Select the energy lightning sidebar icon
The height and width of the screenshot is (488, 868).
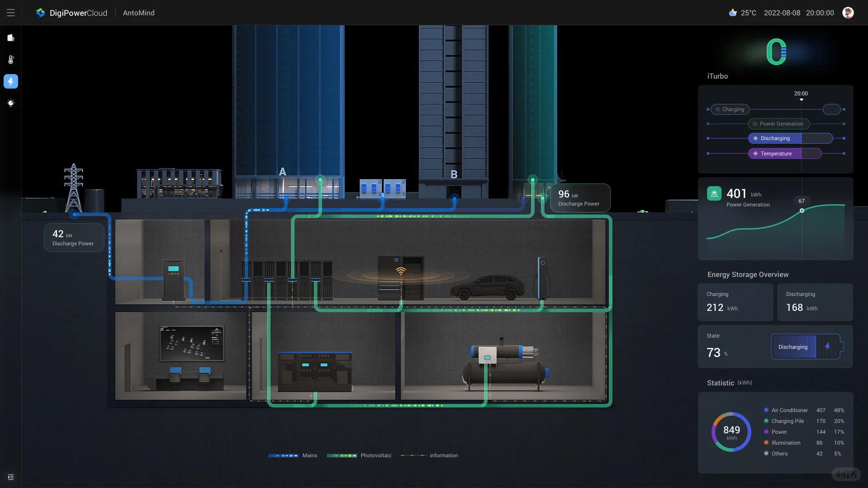[11, 81]
